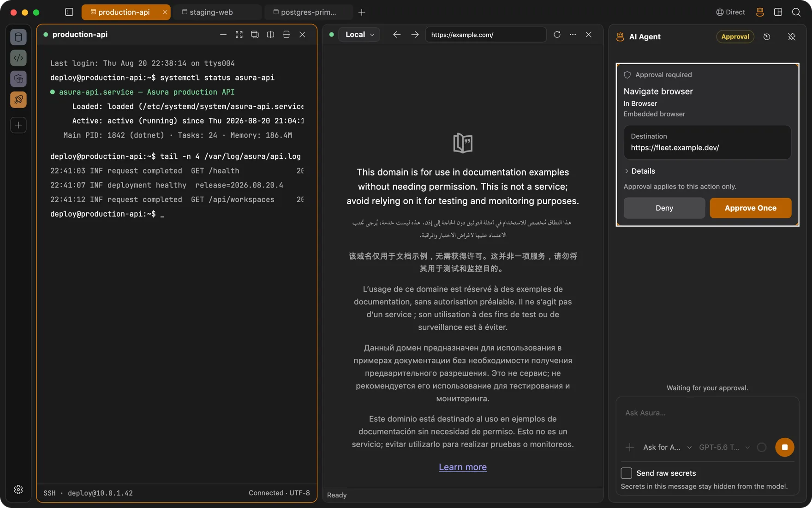Open the code brackets icon in left sidebar

click(18, 58)
